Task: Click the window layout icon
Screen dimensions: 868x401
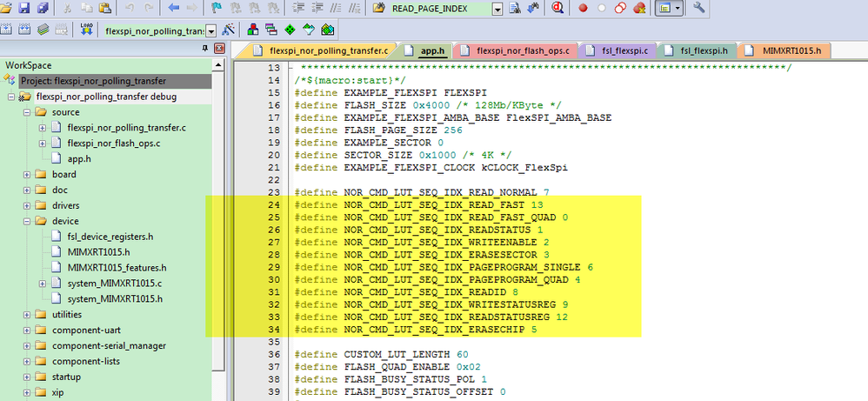Action: click(x=664, y=8)
